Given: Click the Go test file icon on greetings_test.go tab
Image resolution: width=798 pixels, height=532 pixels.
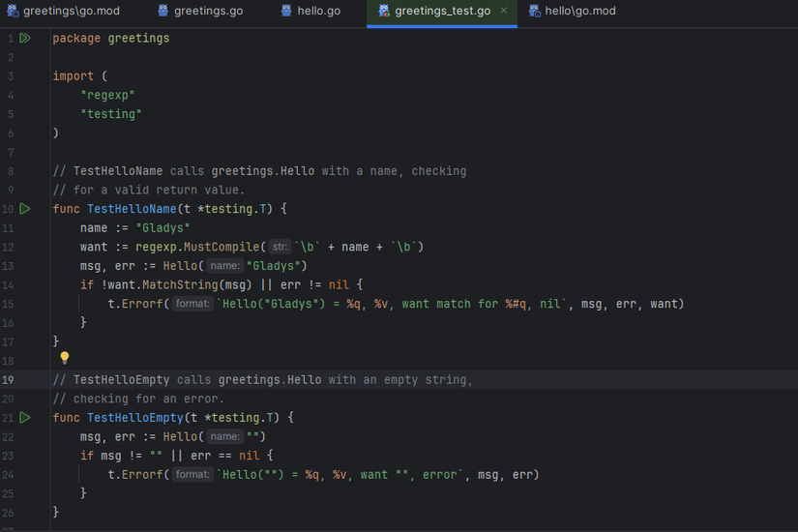Looking at the screenshot, I should (x=384, y=11).
